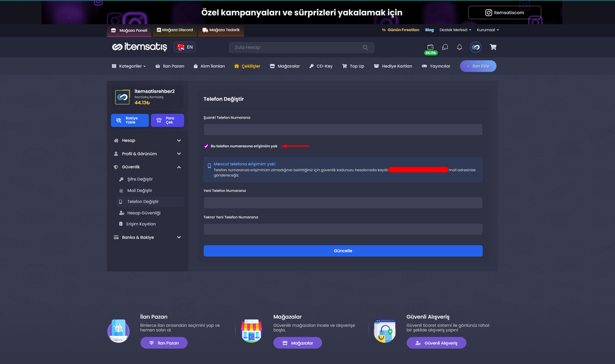Open the CD-Key menu item
The image size is (615, 364).
click(x=321, y=66)
